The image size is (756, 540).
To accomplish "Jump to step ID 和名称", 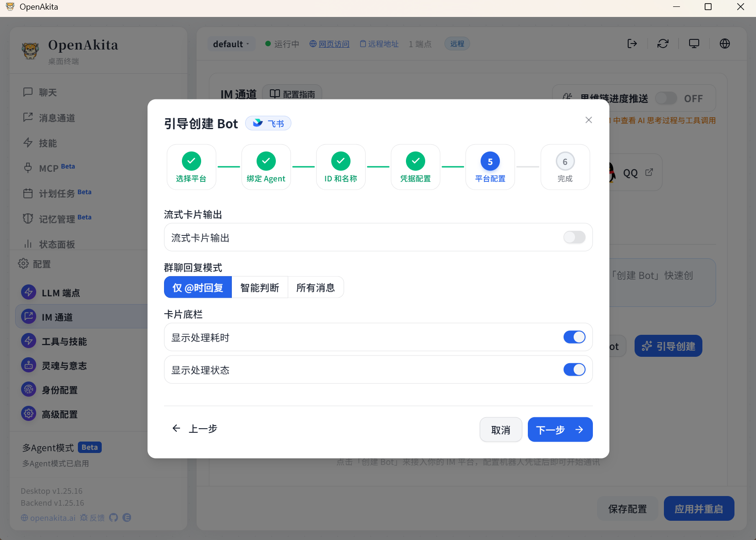I will click(341, 167).
